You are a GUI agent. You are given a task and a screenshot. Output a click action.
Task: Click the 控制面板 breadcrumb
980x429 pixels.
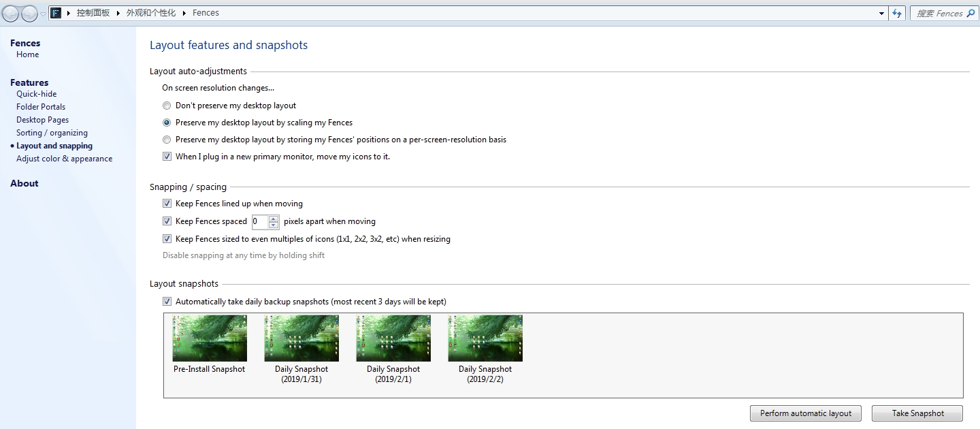pos(93,13)
